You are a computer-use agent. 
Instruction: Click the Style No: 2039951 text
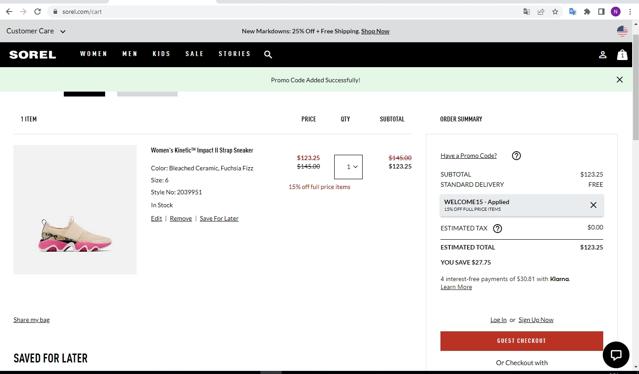click(x=176, y=192)
